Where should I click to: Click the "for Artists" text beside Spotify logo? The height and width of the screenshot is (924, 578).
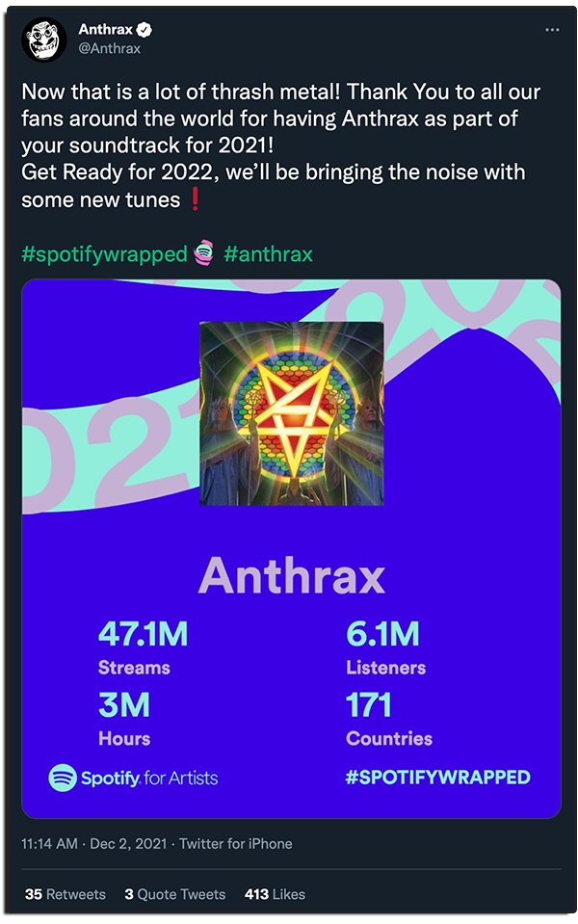[x=181, y=778]
